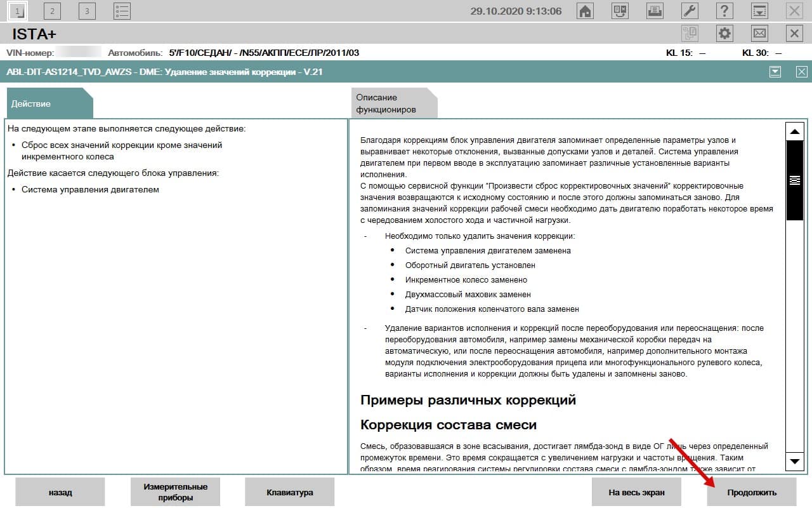The width and height of the screenshot is (812, 508).
Task: Click the minimize-to-tray arrow icon
Action: point(759,11)
